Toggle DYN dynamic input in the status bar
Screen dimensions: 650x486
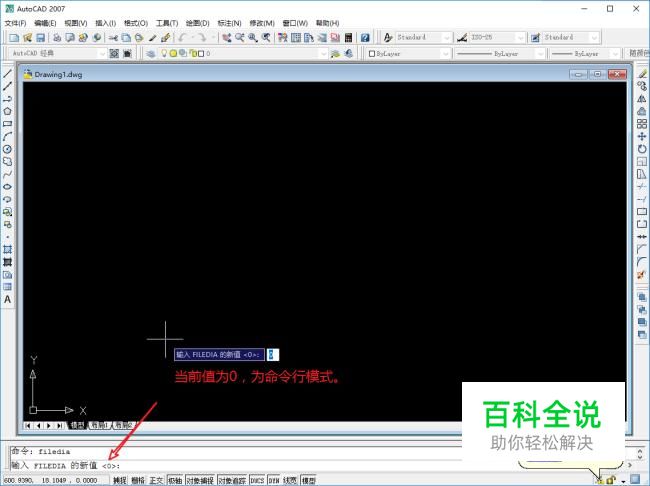(274, 480)
